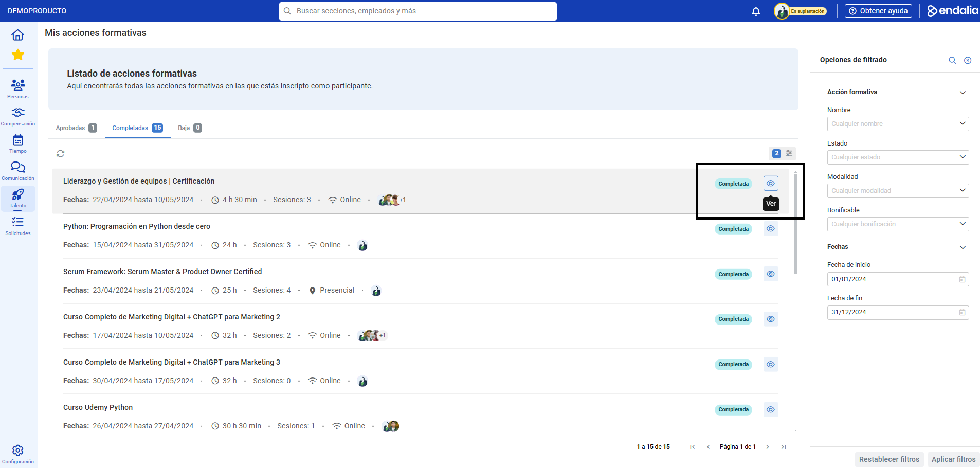Focus the global search field

418,11
